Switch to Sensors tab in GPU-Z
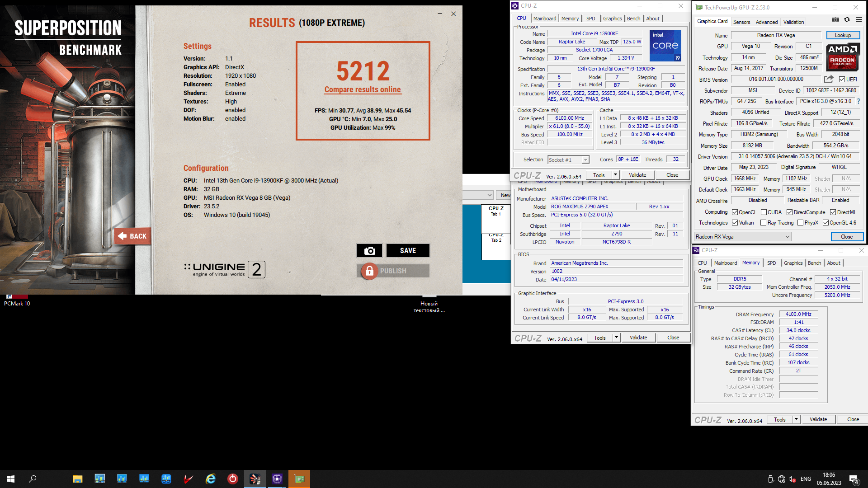The height and width of the screenshot is (488, 868). [x=741, y=22]
